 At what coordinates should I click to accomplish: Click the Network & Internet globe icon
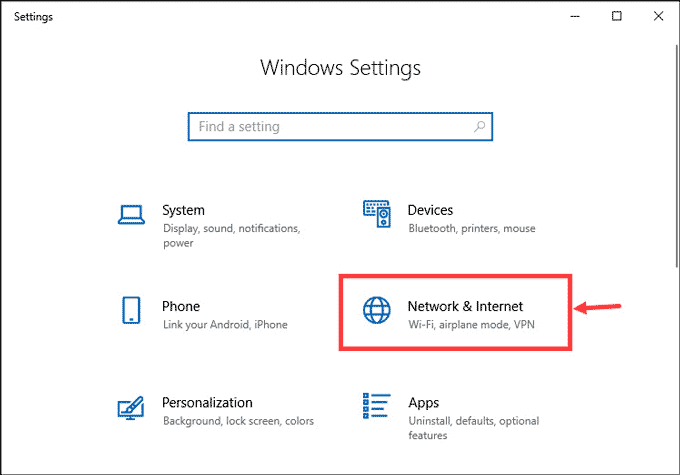click(376, 310)
